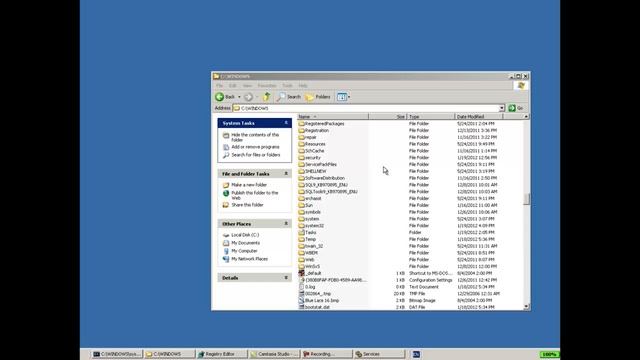Select the 0.log text document icon
Screen dimensions: 640x360
tap(301, 287)
